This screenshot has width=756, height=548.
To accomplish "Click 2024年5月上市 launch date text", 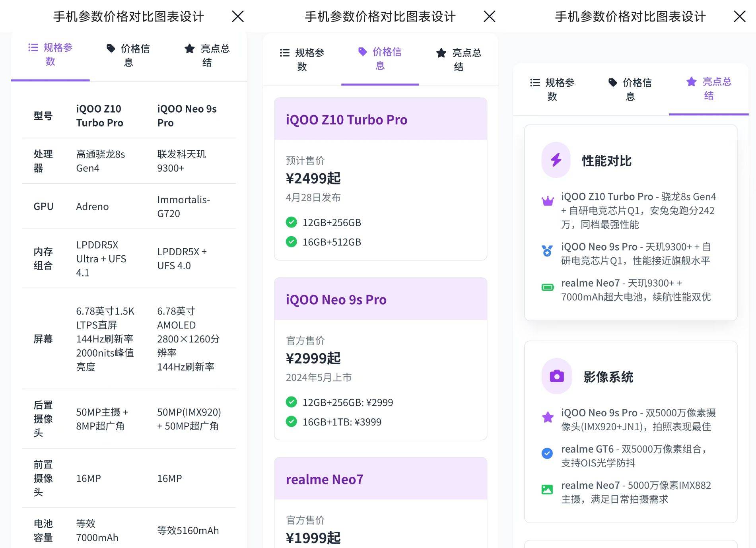I will coord(319,377).
